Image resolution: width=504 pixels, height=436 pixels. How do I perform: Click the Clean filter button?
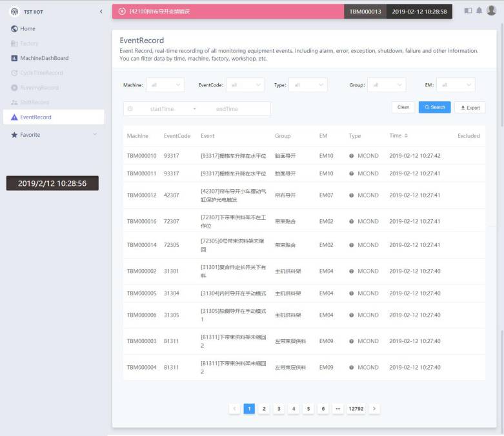[x=403, y=108]
